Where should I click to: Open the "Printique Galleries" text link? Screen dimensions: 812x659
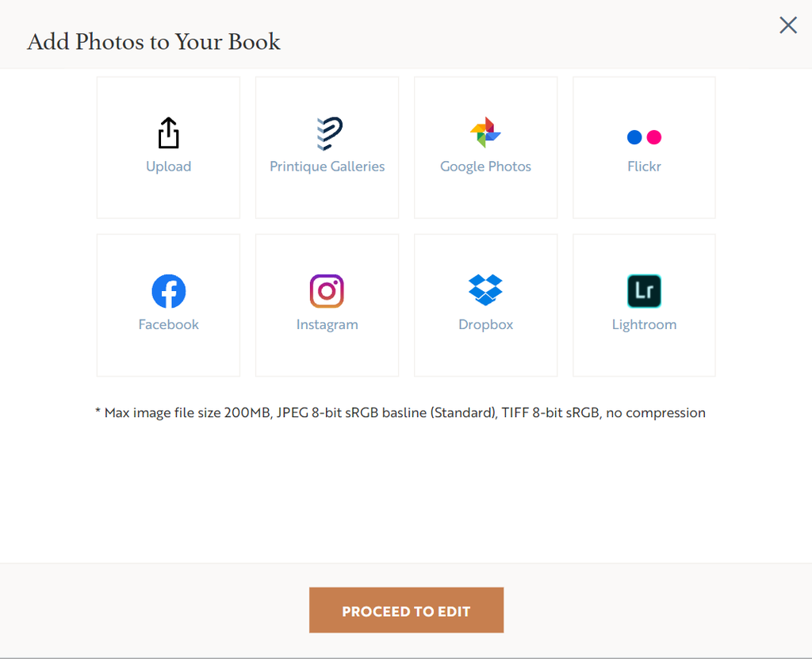point(327,167)
